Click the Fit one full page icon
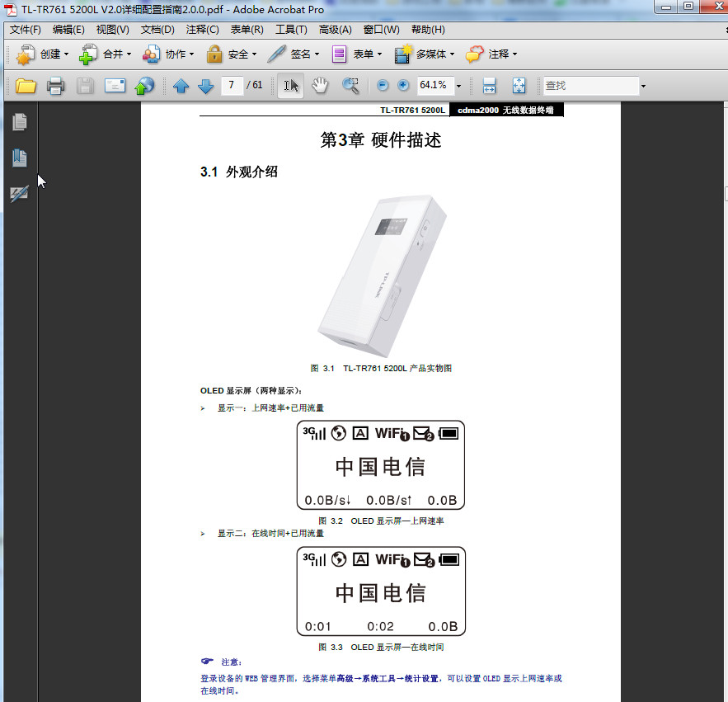 pos(519,86)
